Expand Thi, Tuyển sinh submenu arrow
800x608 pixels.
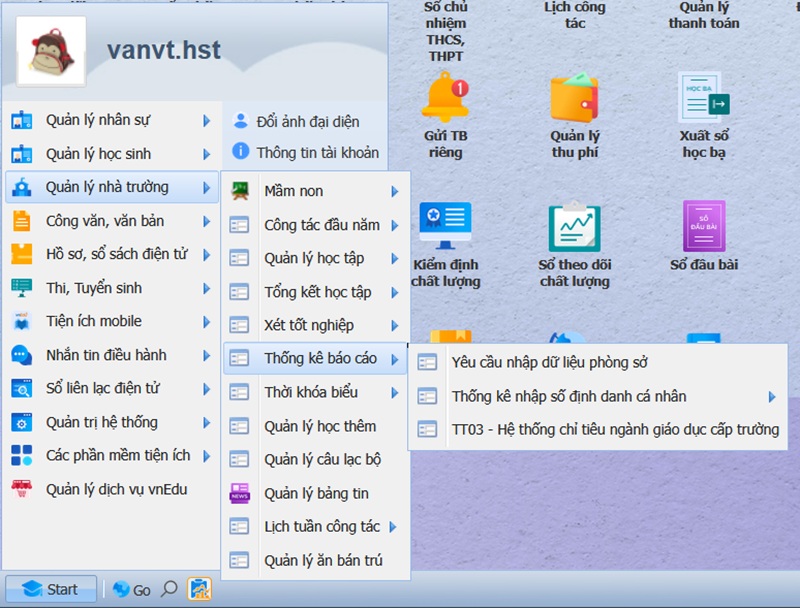207,289
